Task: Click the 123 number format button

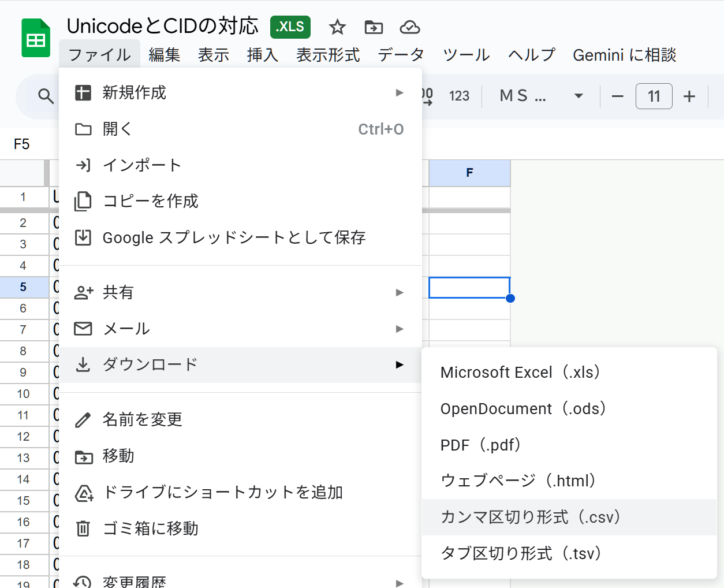Action: (x=459, y=96)
